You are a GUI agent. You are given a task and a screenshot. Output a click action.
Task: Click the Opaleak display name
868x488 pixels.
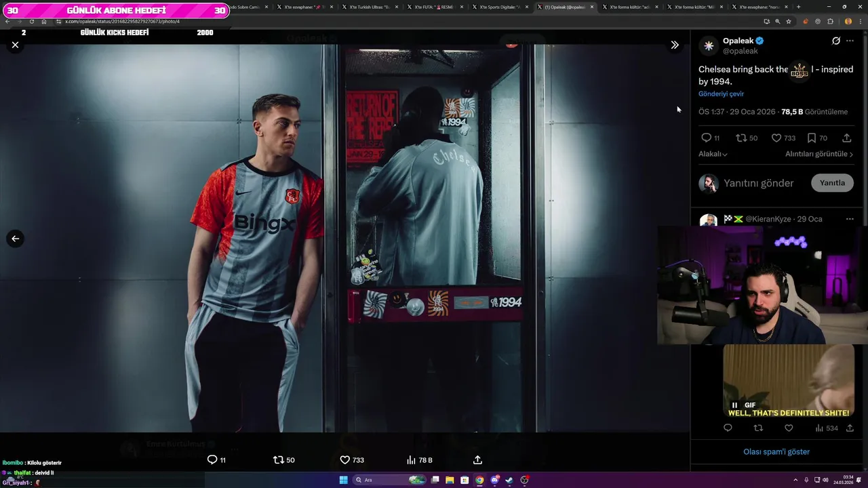point(738,41)
